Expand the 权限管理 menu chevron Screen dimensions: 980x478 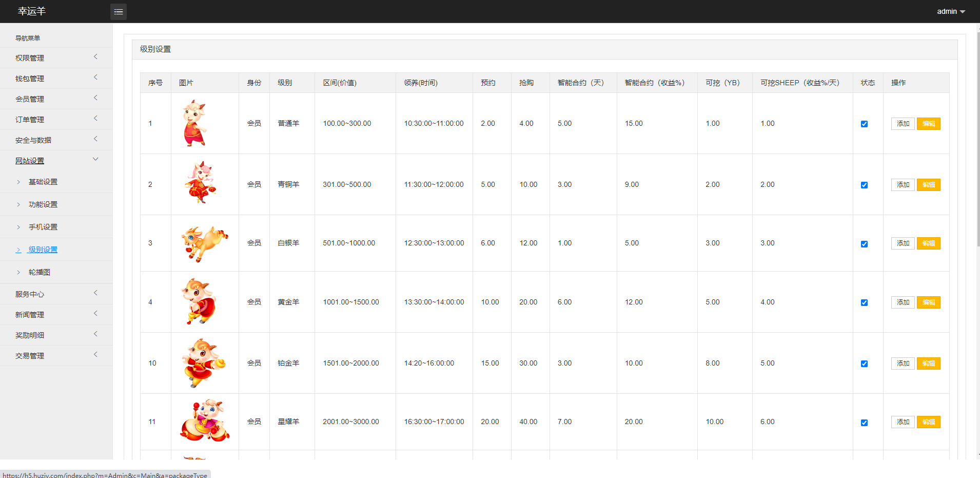(x=95, y=57)
